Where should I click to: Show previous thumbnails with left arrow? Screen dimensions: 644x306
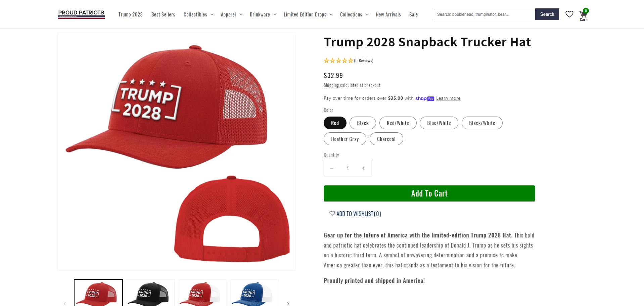point(65,303)
